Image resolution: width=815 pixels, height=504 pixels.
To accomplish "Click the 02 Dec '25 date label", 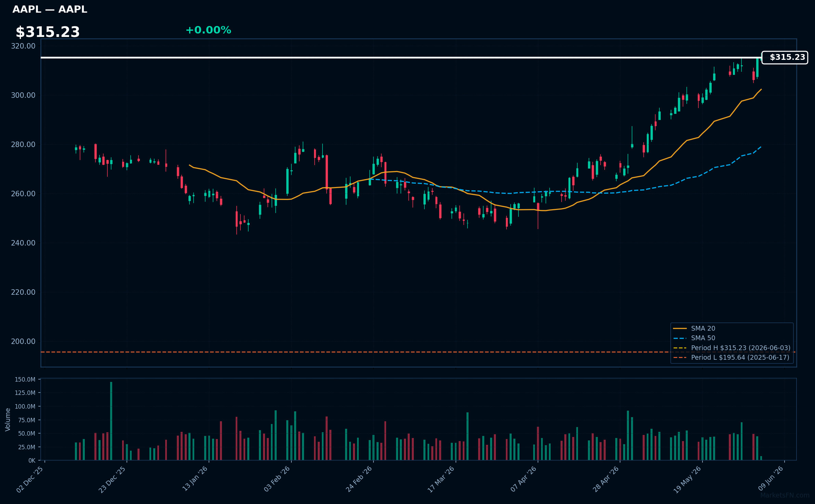I will (x=30, y=479).
